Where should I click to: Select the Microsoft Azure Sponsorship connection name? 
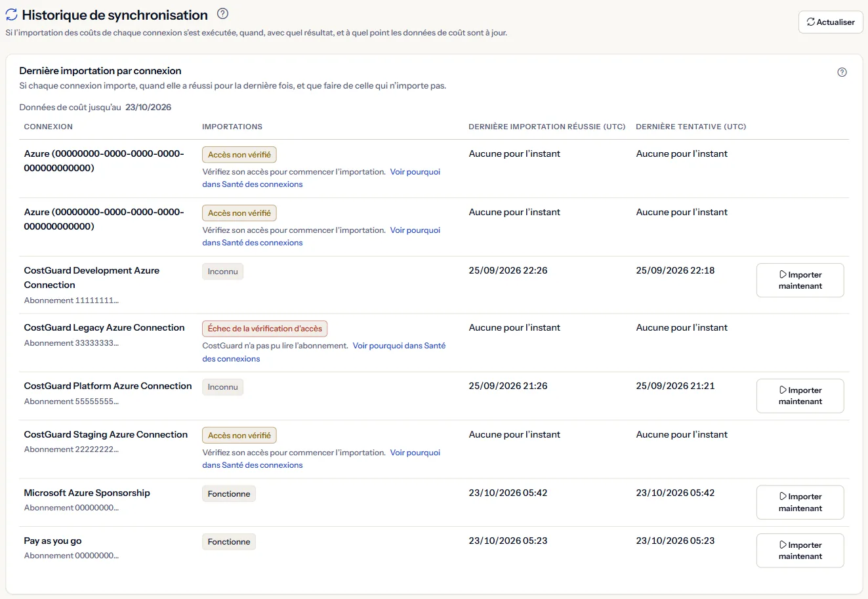(x=87, y=493)
